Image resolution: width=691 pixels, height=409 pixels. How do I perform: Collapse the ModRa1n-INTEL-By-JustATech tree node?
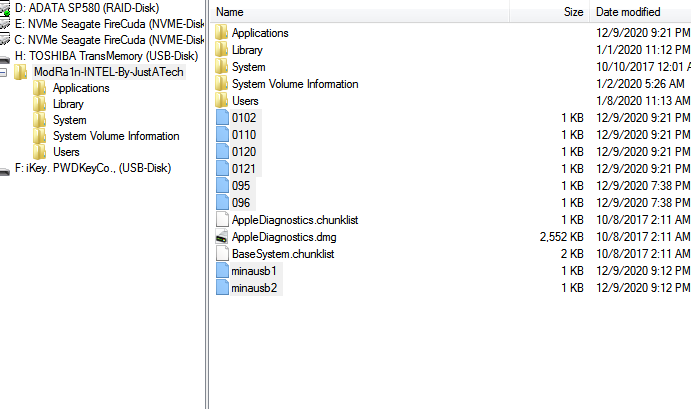tap(3, 72)
